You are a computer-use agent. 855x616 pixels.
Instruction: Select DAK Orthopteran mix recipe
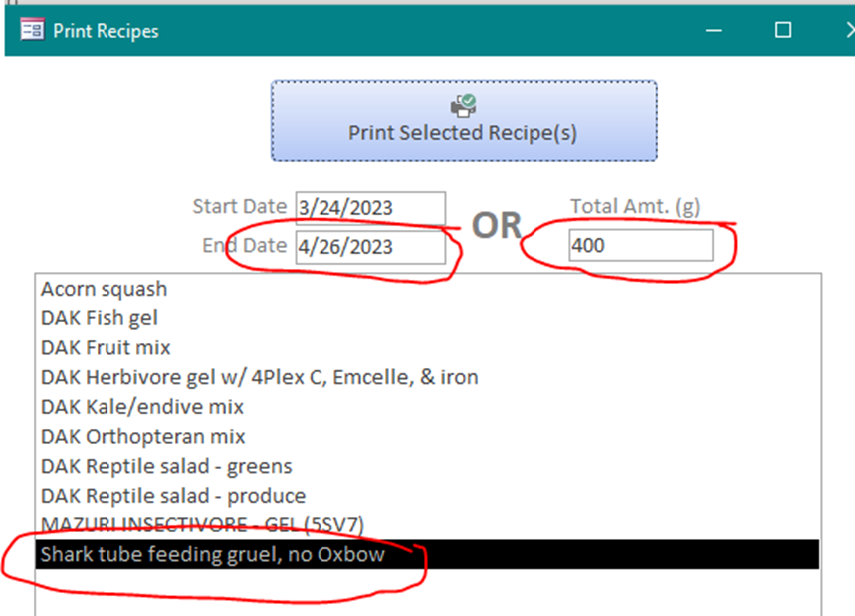(428, 436)
